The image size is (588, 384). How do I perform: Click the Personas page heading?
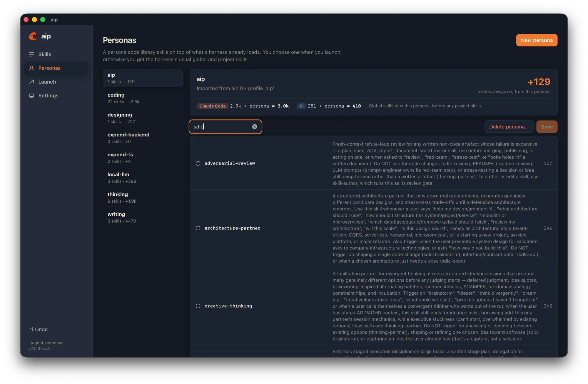119,40
